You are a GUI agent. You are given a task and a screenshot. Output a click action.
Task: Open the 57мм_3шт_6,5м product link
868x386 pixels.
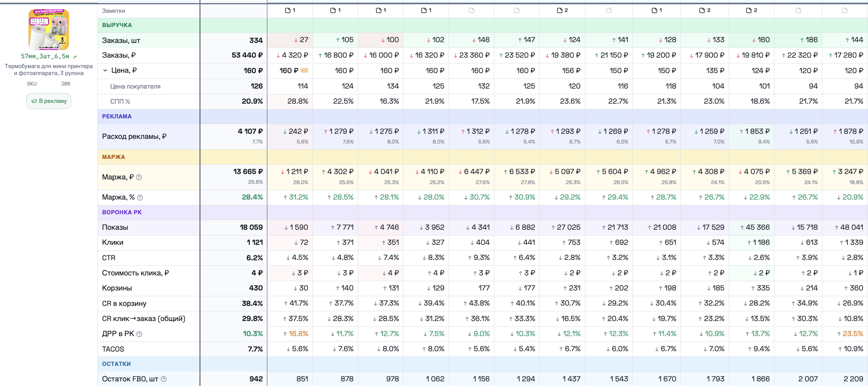pos(49,56)
